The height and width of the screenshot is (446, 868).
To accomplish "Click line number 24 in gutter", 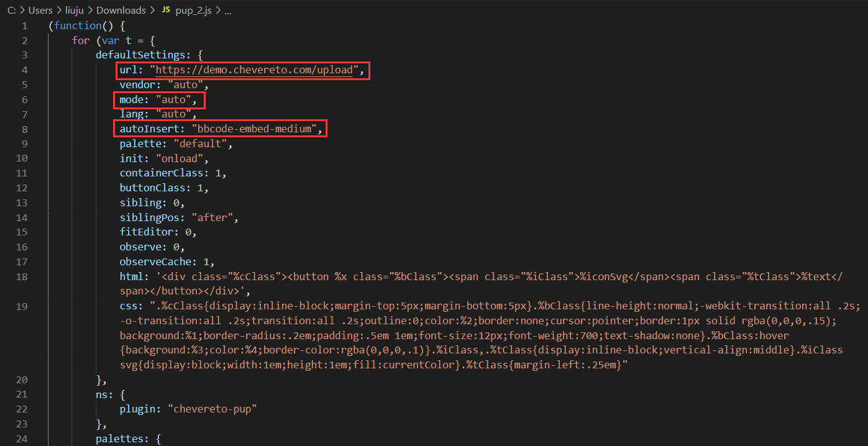I will 22,440.
